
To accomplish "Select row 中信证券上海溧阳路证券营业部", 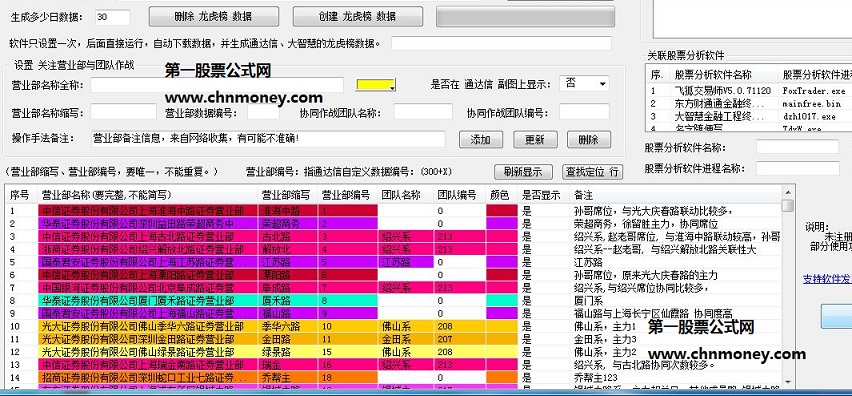I will pos(394,275).
